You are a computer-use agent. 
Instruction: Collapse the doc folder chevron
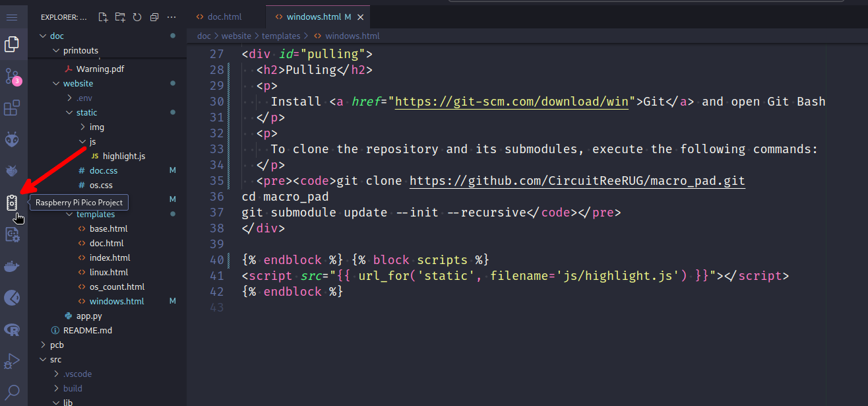tap(43, 36)
